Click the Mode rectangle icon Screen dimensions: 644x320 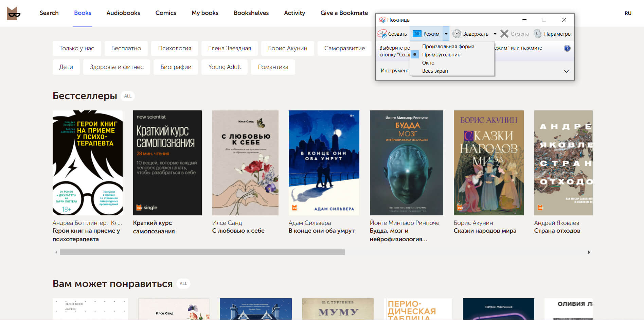[x=417, y=34]
